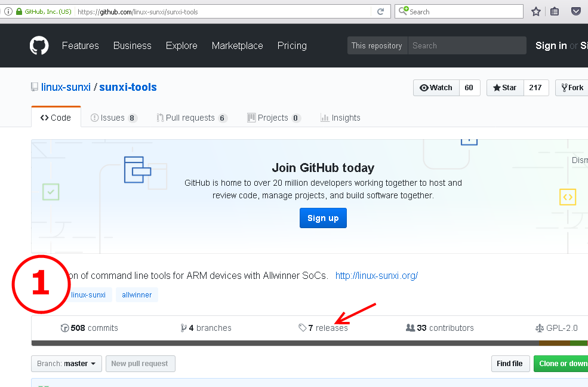
Task: Click the repository book icon beside linux-sunxi
Action: click(35, 87)
